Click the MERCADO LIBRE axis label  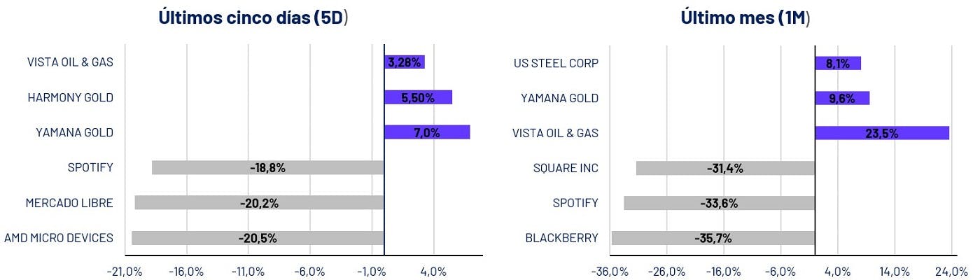point(69,203)
